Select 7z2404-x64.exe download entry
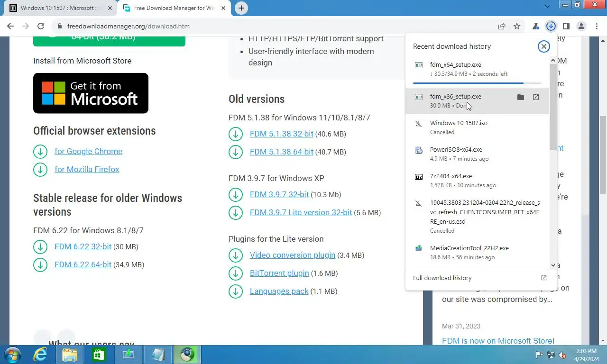Viewport: 607px width, 364px height. coord(477,180)
